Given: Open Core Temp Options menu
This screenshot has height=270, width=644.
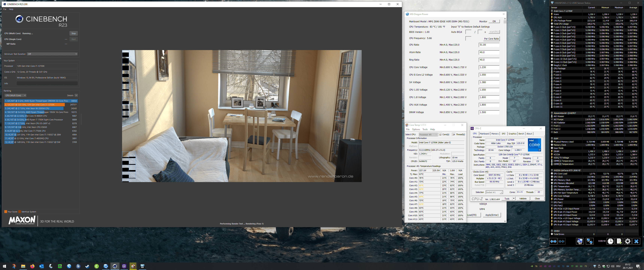Looking at the screenshot, I should tap(416, 130).
